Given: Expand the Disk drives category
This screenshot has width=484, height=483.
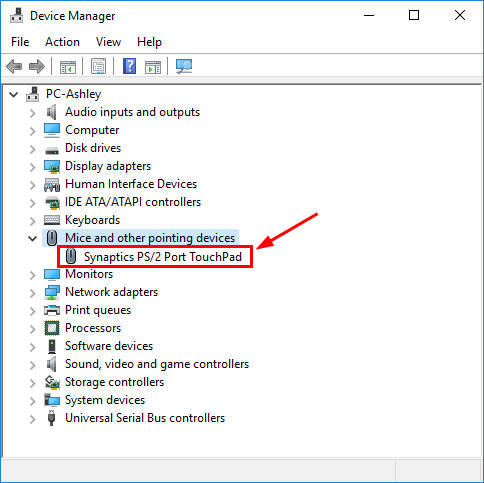Looking at the screenshot, I should (32, 149).
